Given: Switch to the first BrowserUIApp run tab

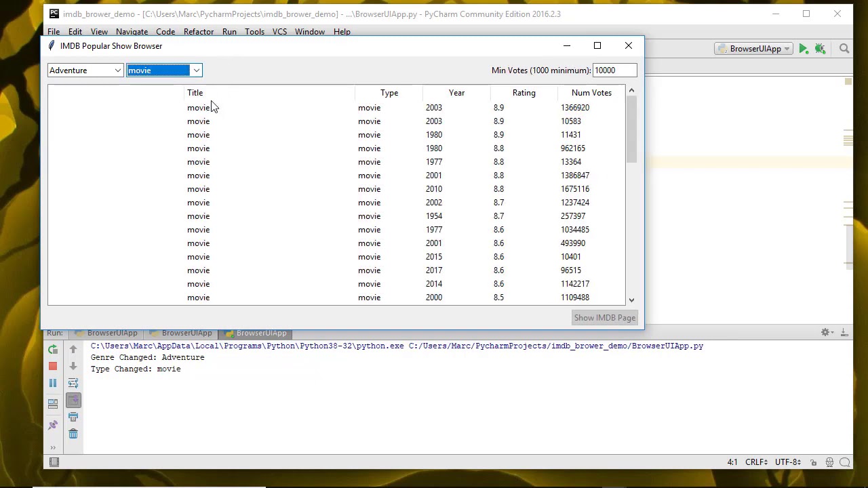Looking at the screenshot, I should pyautogui.click(x=106, y=333).
